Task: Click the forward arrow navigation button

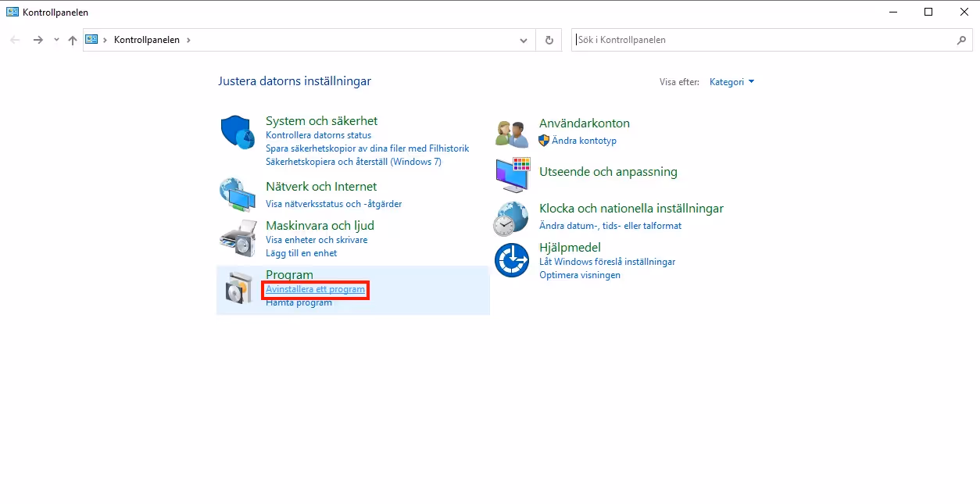Action: 38,40
